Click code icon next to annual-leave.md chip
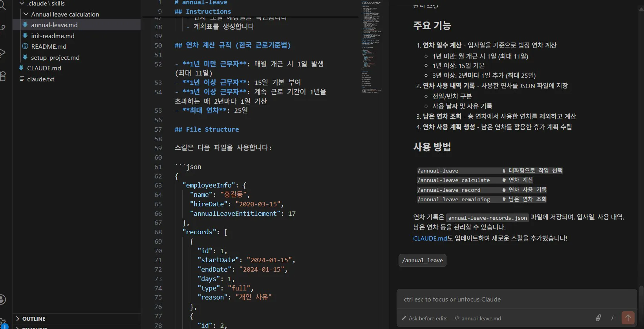 pos(457,318)
